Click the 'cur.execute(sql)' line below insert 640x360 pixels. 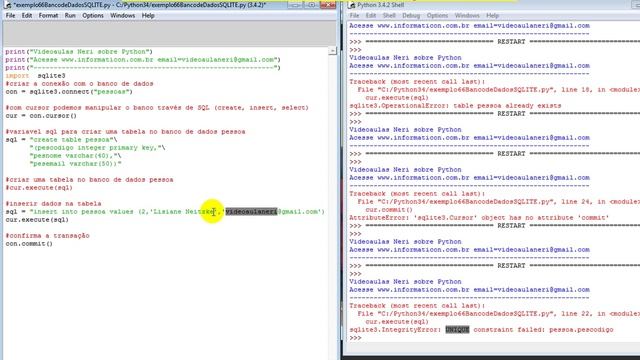tap(37, 220)
